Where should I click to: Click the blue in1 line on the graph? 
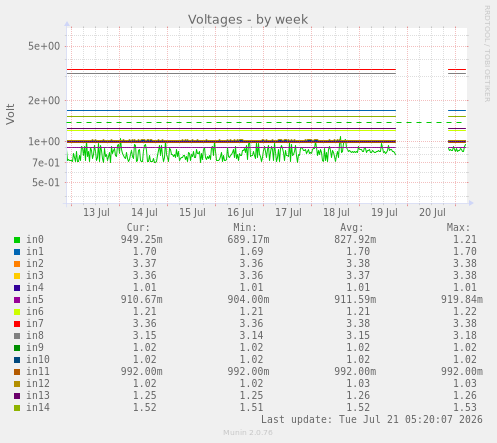231,110
